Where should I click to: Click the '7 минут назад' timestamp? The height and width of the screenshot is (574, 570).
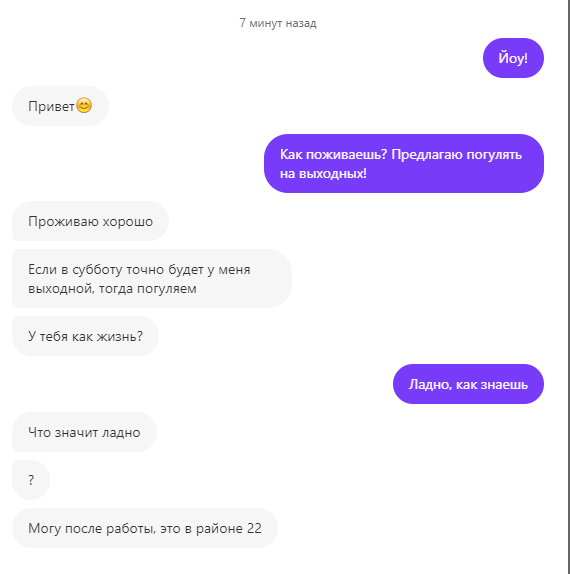[x=278, y=23]
